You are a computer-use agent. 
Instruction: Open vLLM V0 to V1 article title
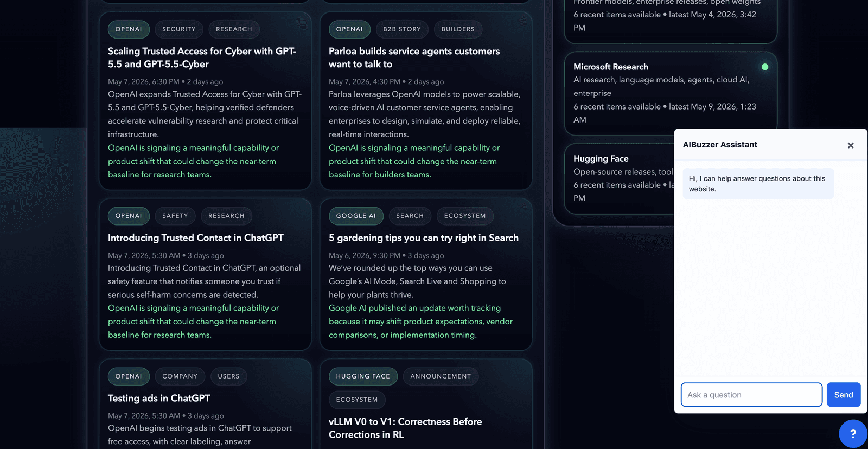pyautogui.click(x=405, y=428)
